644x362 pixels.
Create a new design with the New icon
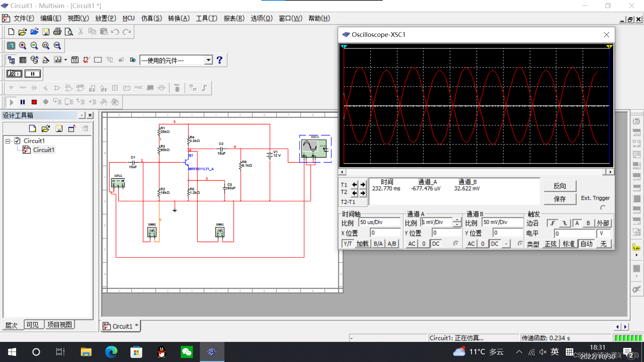(11, 32)
